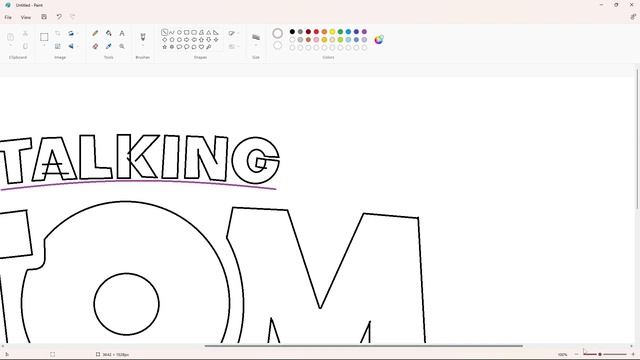The height and width of the screenshot is (360, 640).
Task: Select the Color 2 background circle
Action: (278, 45)
